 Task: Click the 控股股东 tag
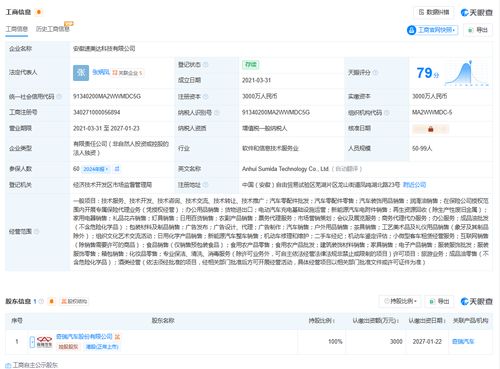(x=68, y=347)
